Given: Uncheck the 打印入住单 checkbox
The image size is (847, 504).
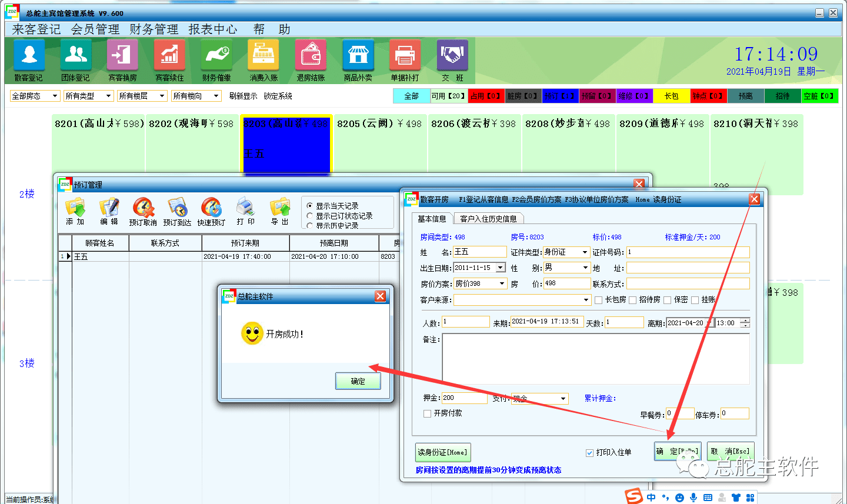Looking at the screenshot, I should click(x=590, y=453).
